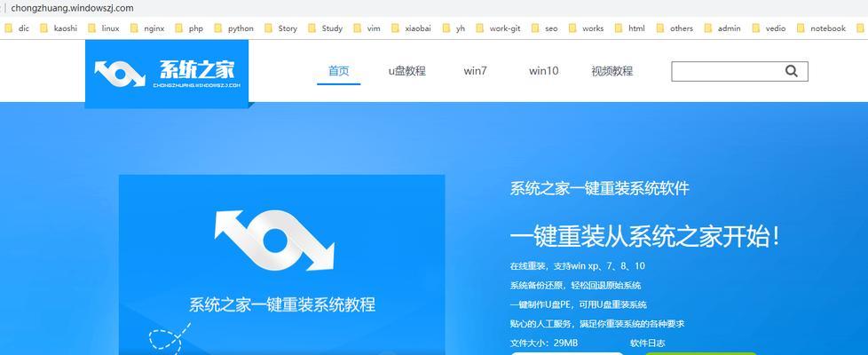This screenshot has width=868, height=355.
Task: Open the nginx bookmark folder
Action: click(147, 28)
